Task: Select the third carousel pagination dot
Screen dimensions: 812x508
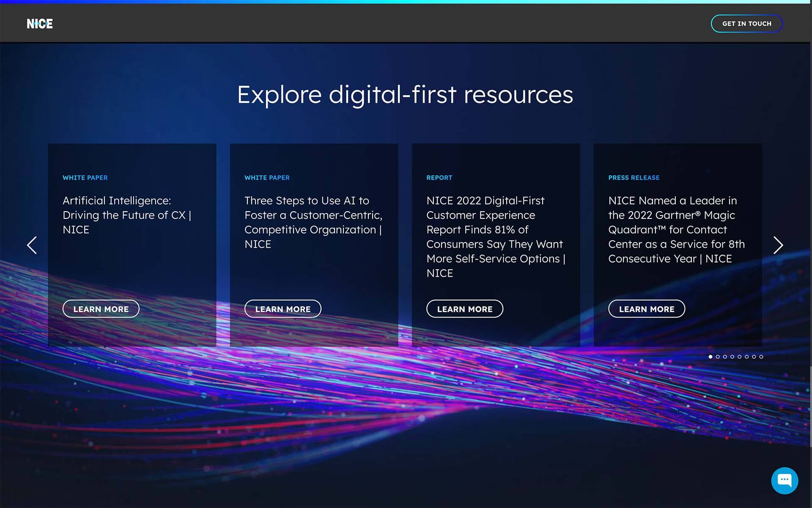Action: click(x=725, y=357)
